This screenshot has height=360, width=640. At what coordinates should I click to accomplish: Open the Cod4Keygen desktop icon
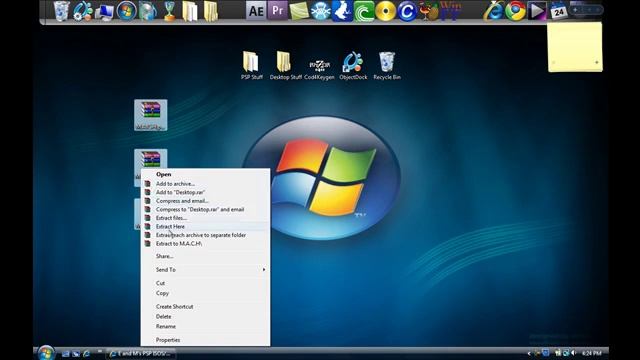(x=319, y=69)
